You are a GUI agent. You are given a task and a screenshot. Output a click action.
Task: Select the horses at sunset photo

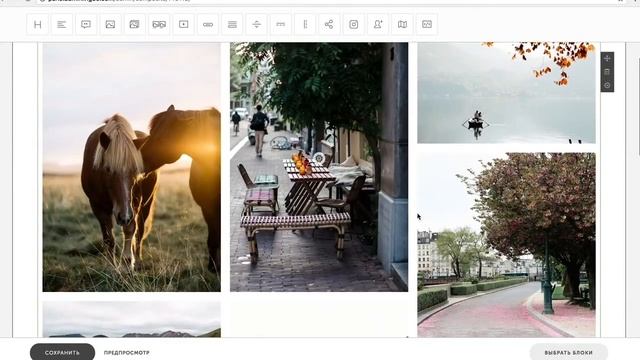click(x=131, y=167)
